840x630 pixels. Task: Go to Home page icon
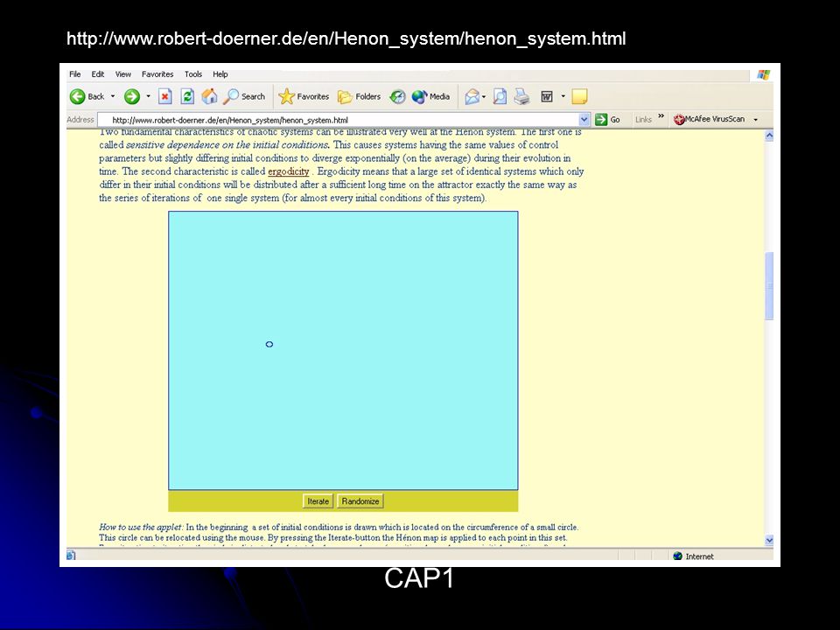point(209,96)
